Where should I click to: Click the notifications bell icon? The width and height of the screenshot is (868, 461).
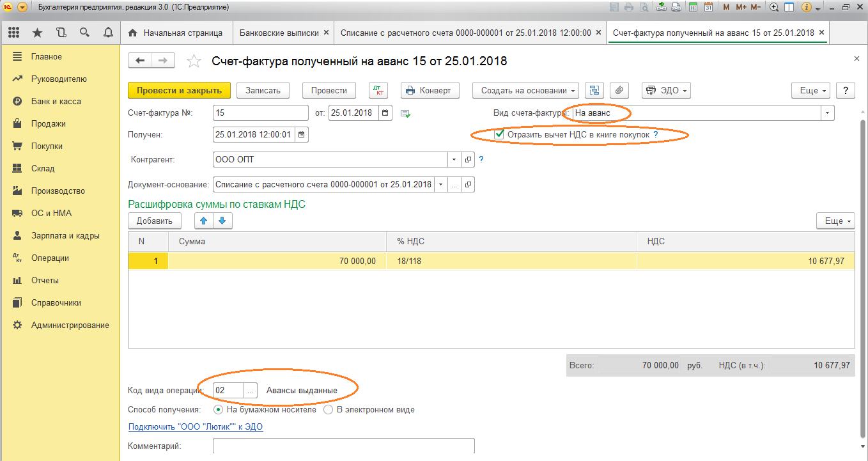(108, 33)
